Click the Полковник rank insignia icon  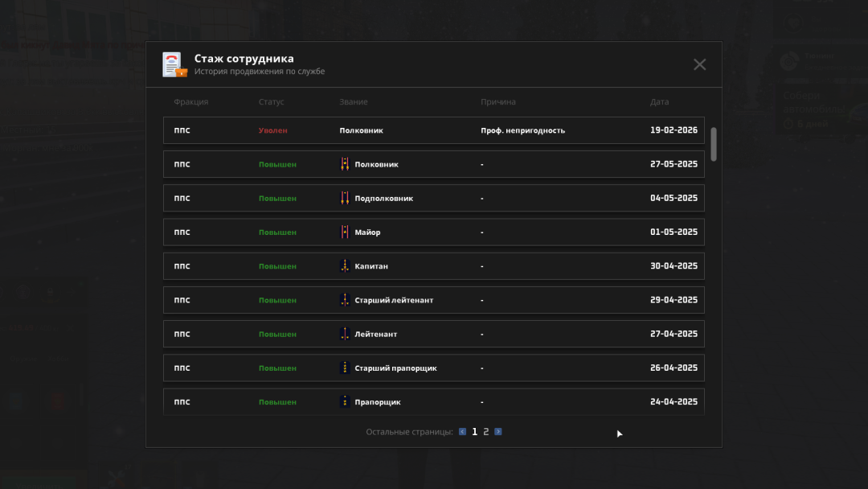tap(345, 164)
